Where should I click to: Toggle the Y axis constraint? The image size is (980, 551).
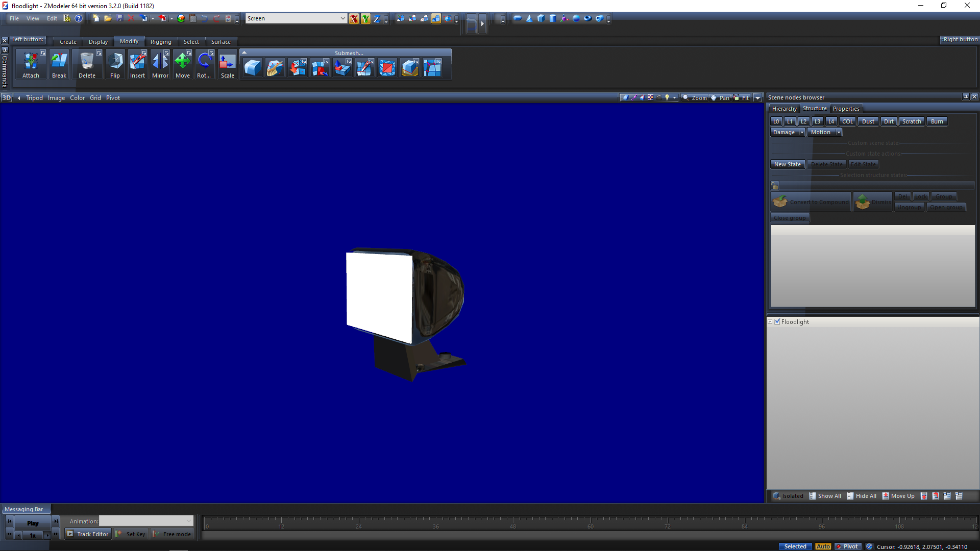tap(365, 19)
